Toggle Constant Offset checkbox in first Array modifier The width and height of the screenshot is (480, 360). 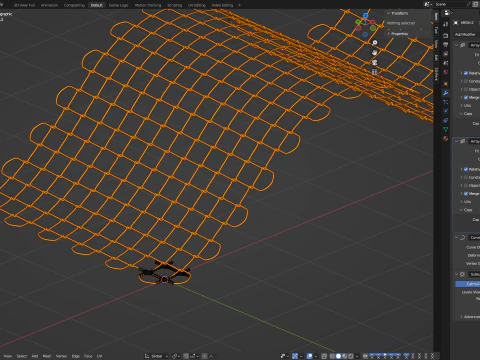[x=466, y=81]
